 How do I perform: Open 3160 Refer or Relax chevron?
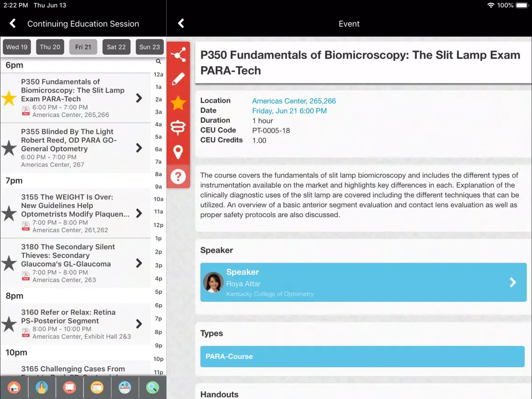pos(139,324)
